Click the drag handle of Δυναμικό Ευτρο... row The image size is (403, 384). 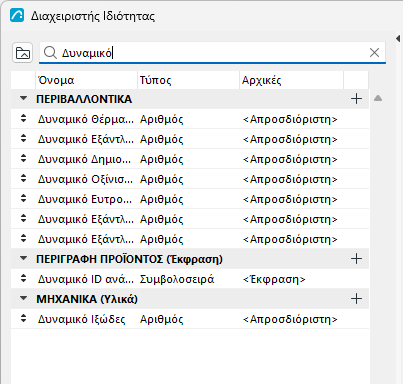tap(23, 198)
